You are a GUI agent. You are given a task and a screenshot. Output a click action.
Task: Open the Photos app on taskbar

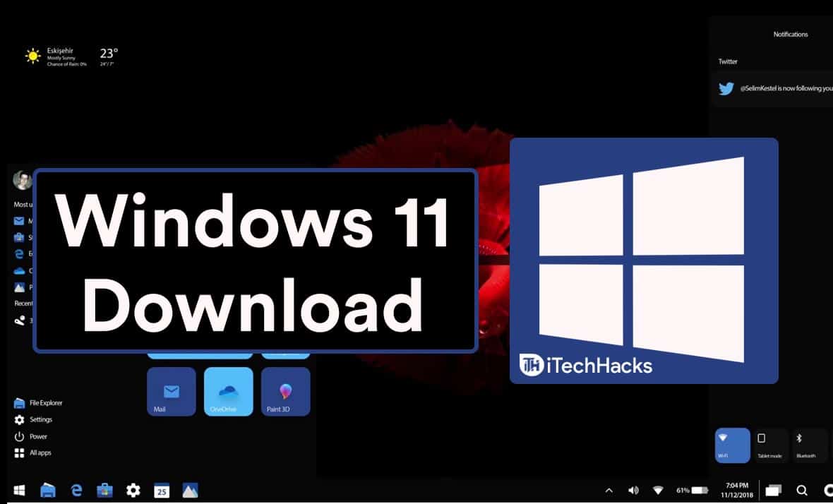click(x=190, y=490)
